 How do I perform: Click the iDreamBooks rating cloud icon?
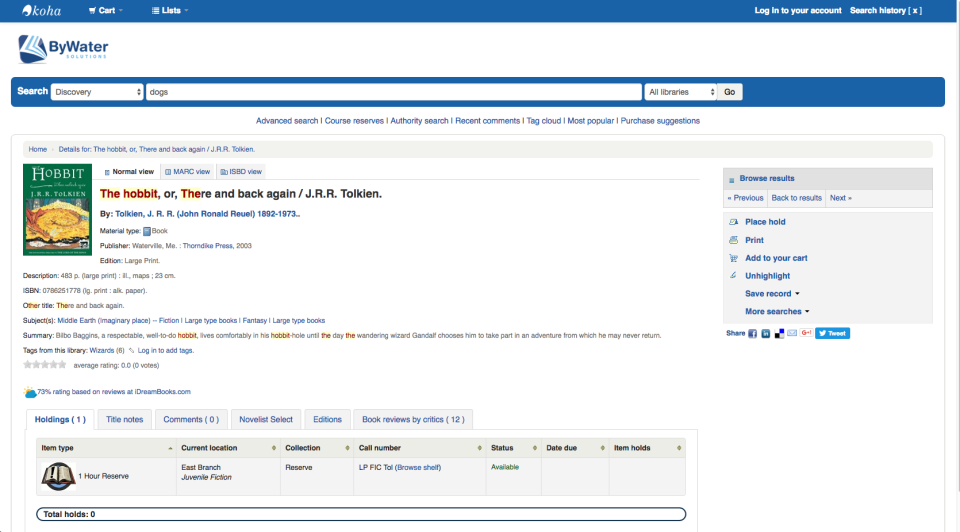(x=29, y=392)
